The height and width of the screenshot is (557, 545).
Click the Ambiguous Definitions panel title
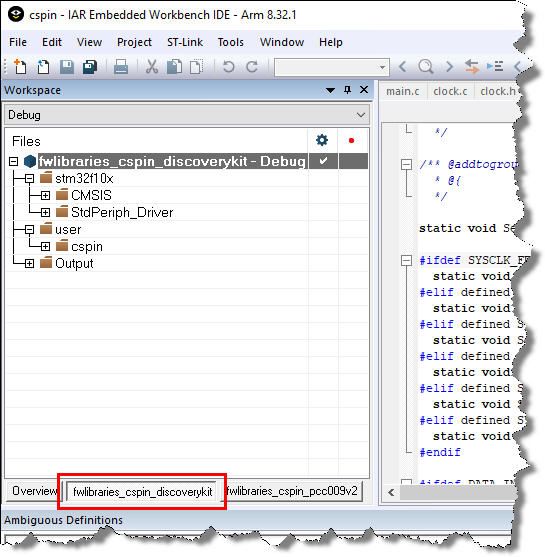[x=64, y=520]
